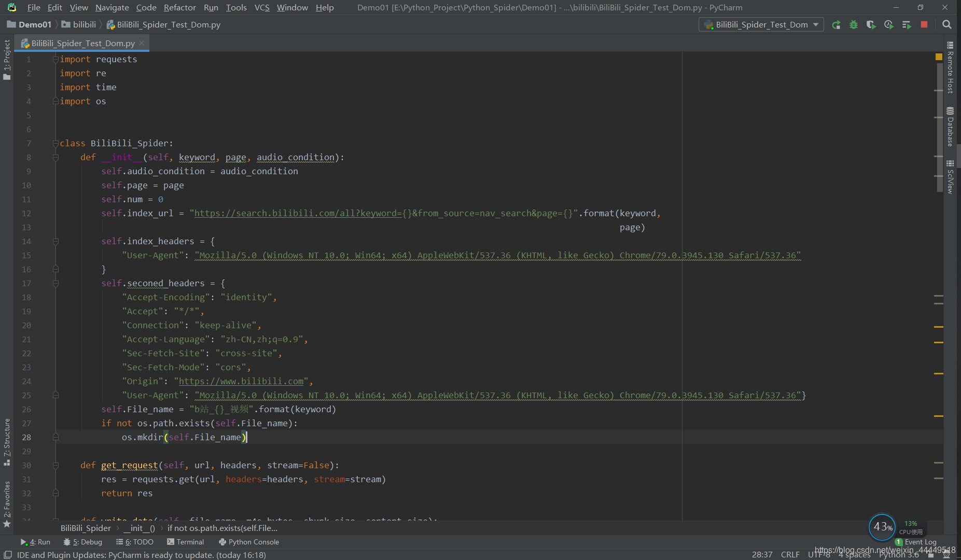
Task: Click the PyCharm update notification message
Action: pyautogui.click(x=141, y=555)
